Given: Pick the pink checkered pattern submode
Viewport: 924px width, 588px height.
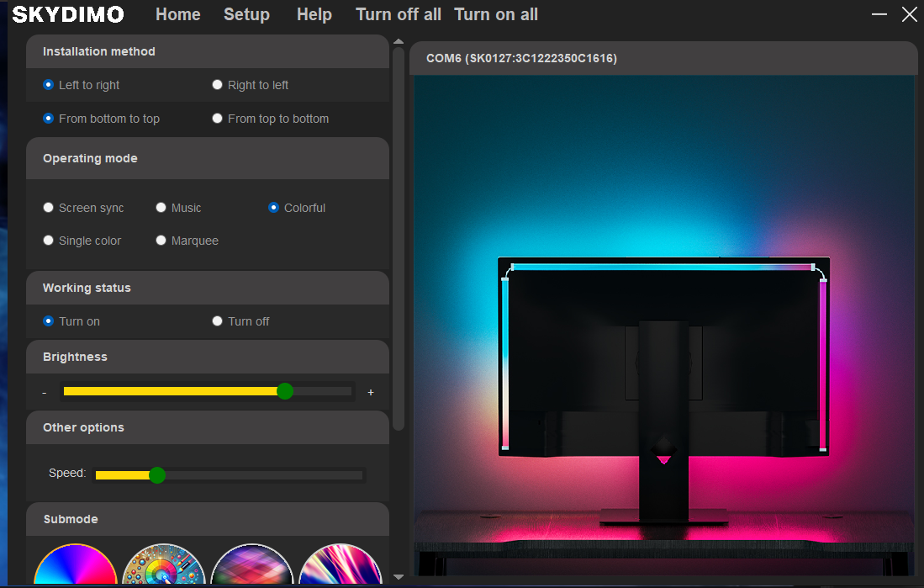Looking at the screenshot, I should [251, 565].
